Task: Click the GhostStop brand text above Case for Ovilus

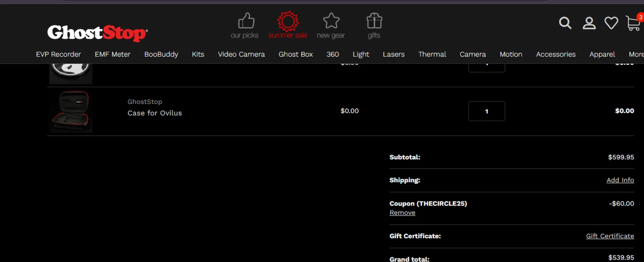Action: (x=145, y=102)
